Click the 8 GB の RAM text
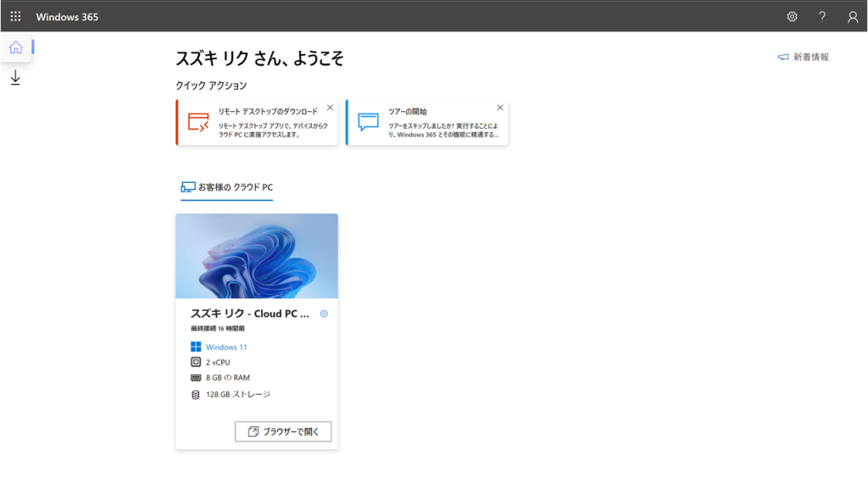Viewport: 868px width, 488px height. point(228,377)
